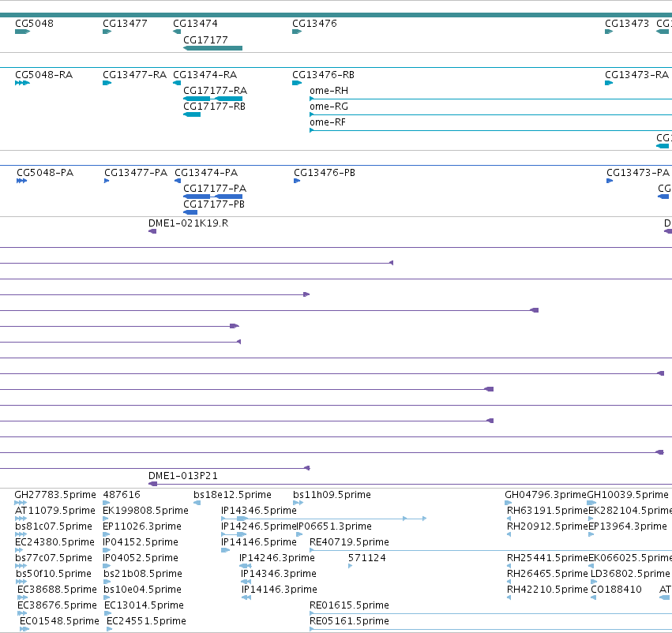
Task: Open transcript label CG13474-RA
Action: (x=205, y=75)
